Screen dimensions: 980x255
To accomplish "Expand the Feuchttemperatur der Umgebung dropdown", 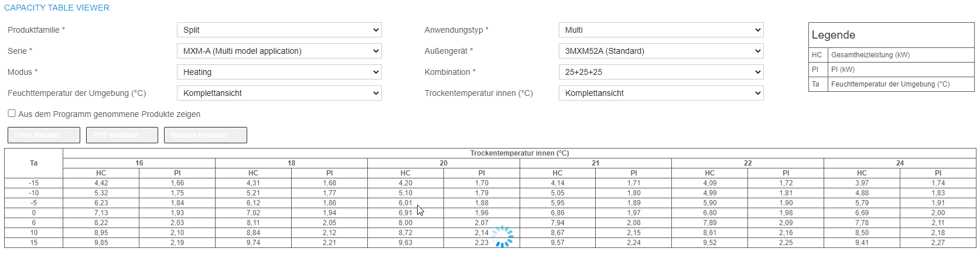I will [279, 93].
